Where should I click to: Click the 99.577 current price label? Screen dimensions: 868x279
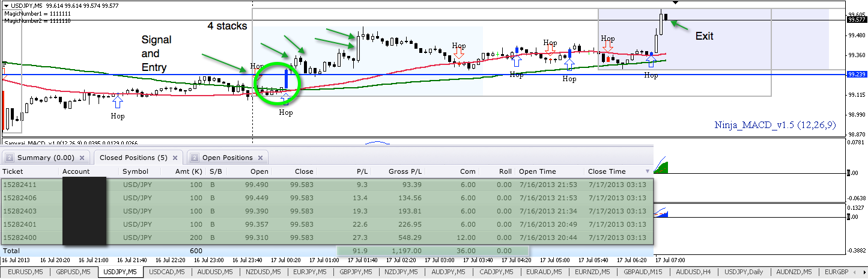[857, 20]
